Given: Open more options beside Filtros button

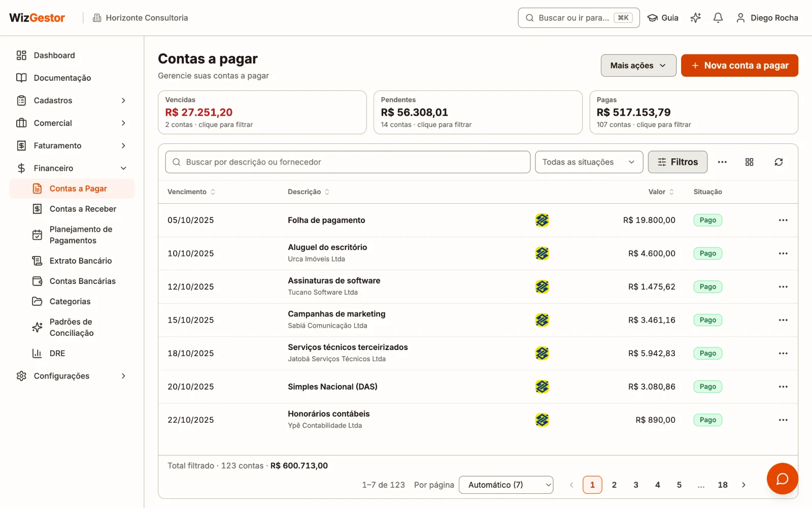Looking at the screenshot, I should point(722,162).
